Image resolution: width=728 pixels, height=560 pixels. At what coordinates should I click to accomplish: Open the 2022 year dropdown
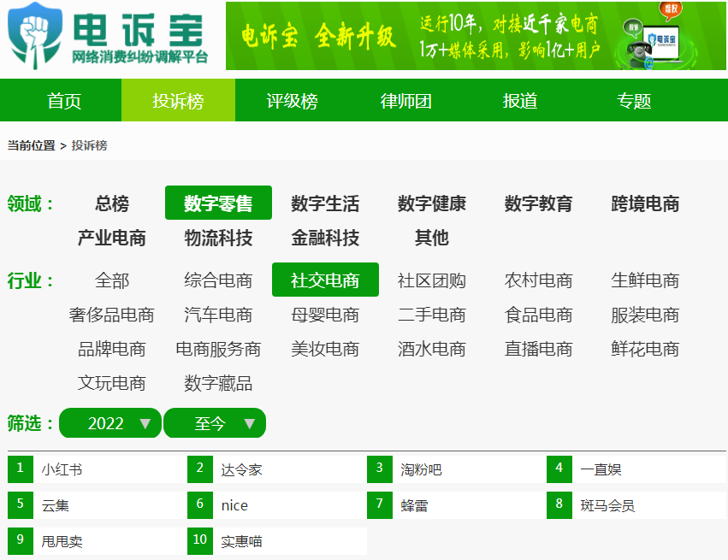tap(110, 422)
